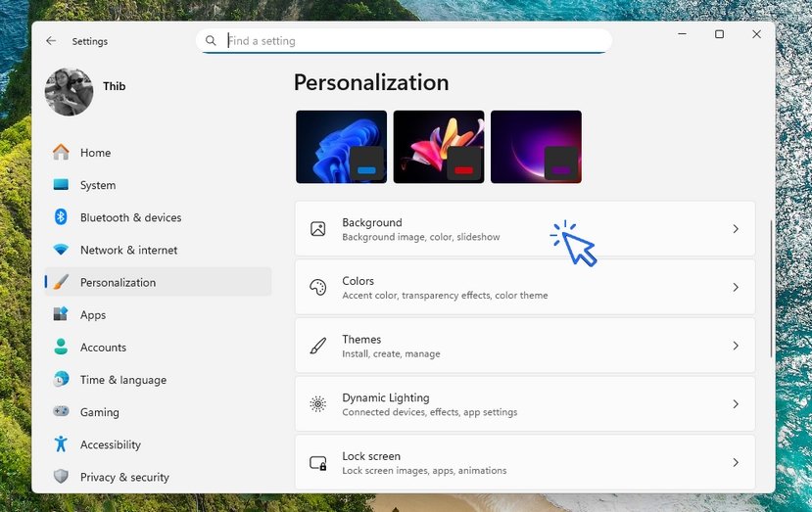Open Themes using its right chevron
The height and width of the screenshot is (512, 812).
click(x=736, y=346)
